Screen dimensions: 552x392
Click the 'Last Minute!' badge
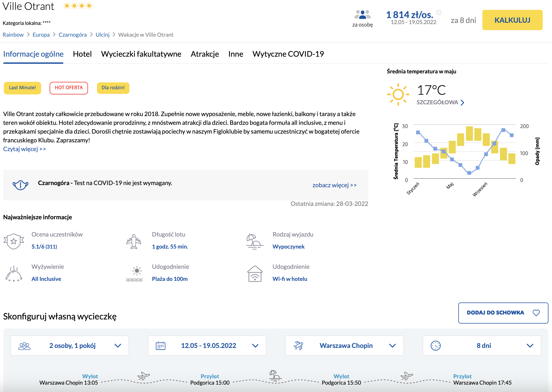22,88
